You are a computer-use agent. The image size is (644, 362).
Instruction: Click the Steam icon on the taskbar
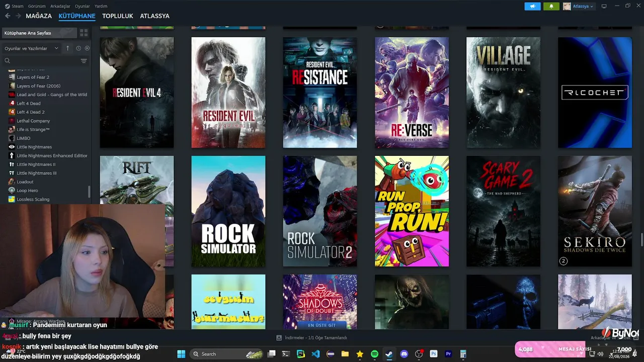coord(389,354)
